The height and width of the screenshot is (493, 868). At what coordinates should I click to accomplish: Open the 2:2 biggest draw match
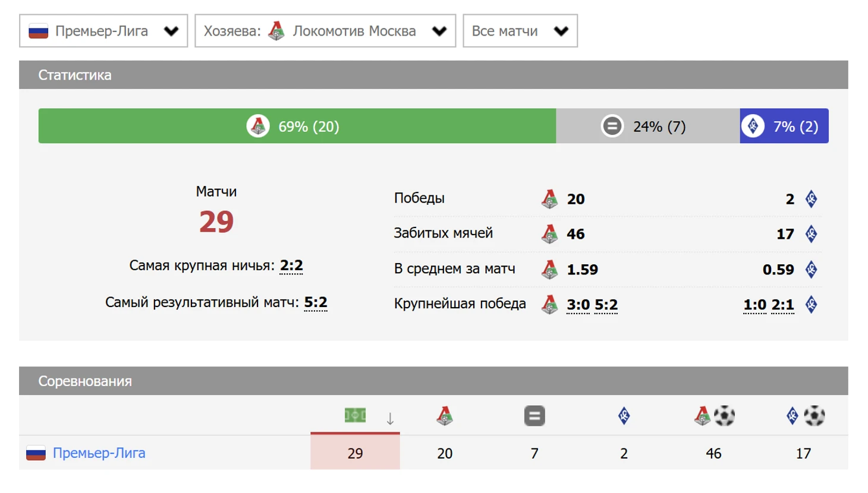(291, 266)
